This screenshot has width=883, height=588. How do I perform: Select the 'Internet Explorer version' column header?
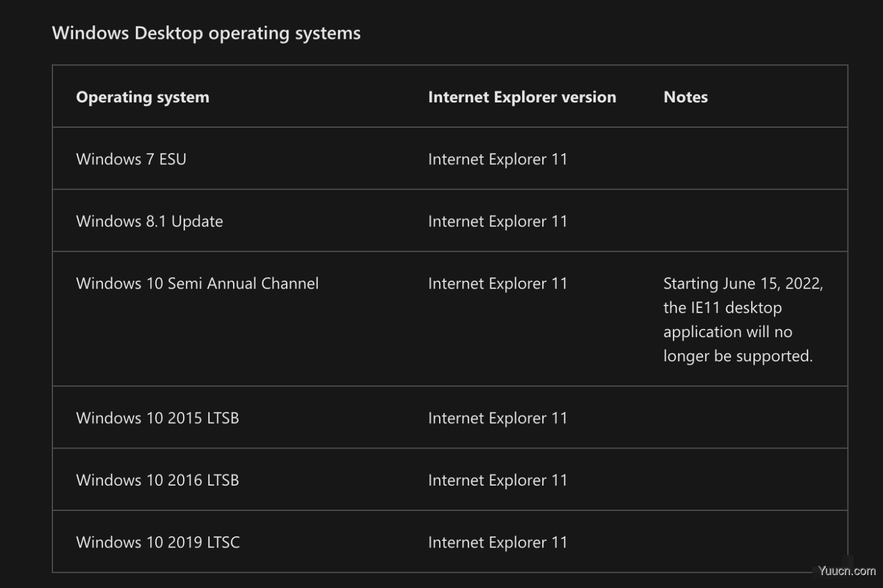tap(522, 97)
